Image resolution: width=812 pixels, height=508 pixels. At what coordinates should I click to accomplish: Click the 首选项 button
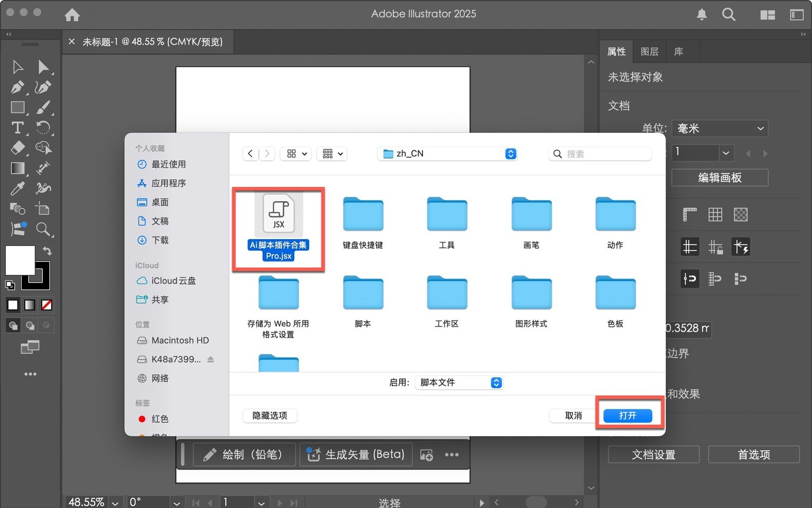point(754,455)
